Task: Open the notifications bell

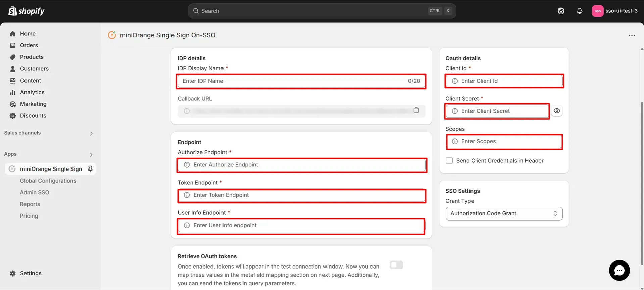Action: (x=580, y=11)
